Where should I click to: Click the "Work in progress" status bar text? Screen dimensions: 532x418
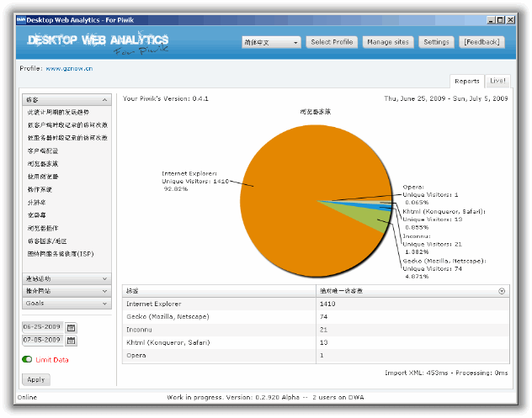tap(265, 397)
